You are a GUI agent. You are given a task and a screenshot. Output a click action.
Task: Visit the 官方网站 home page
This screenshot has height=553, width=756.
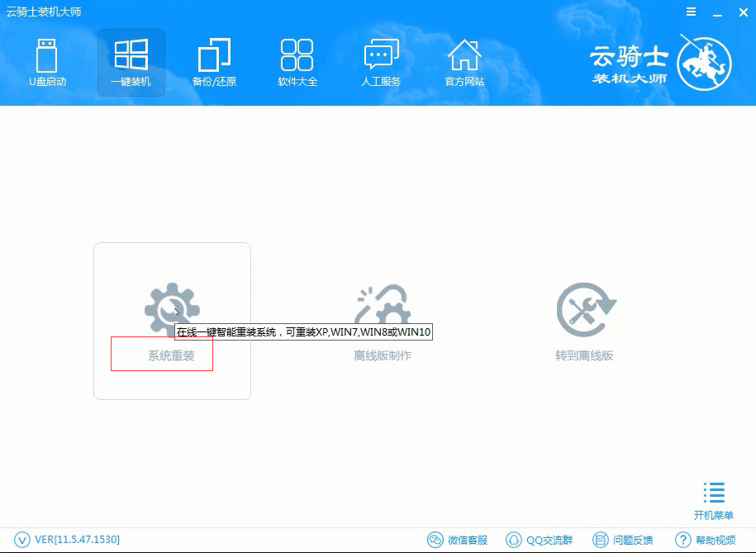[x=464, y=63]
